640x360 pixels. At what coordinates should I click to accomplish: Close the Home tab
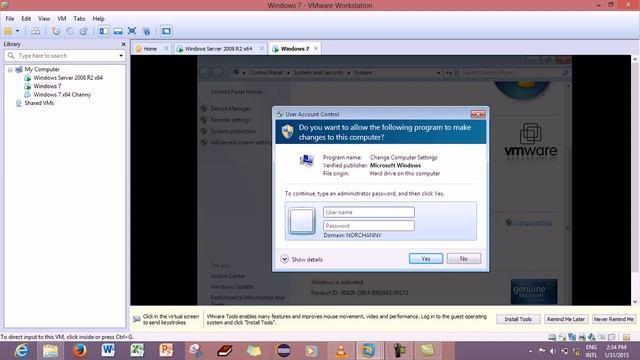166,49
